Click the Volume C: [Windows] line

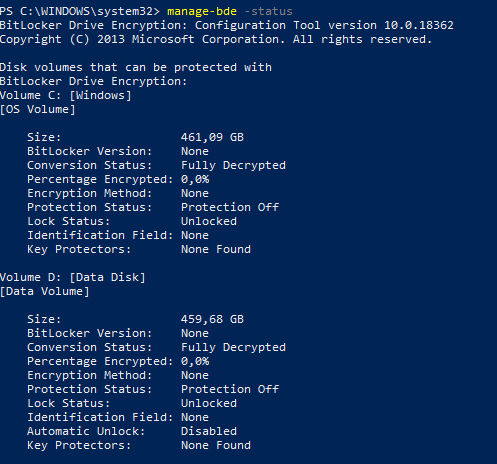(66, 95)
